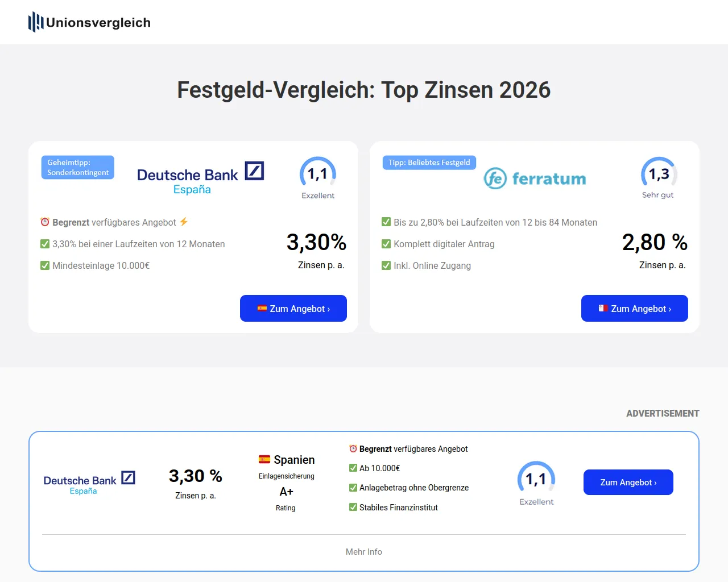
Task: Click 'Inkl. Online Zugang' text
Action: point(432,265)
